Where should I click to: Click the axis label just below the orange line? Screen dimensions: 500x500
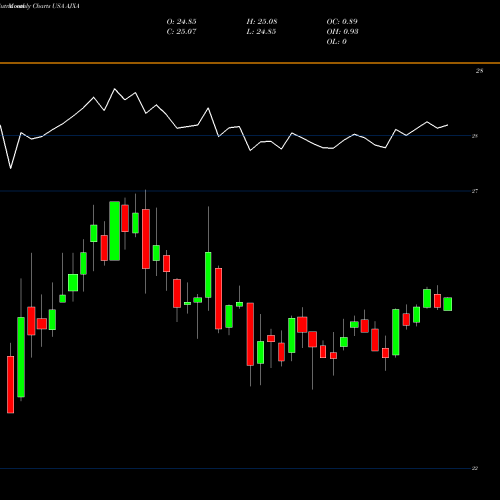pyautogui.click(x=479, y=71)
